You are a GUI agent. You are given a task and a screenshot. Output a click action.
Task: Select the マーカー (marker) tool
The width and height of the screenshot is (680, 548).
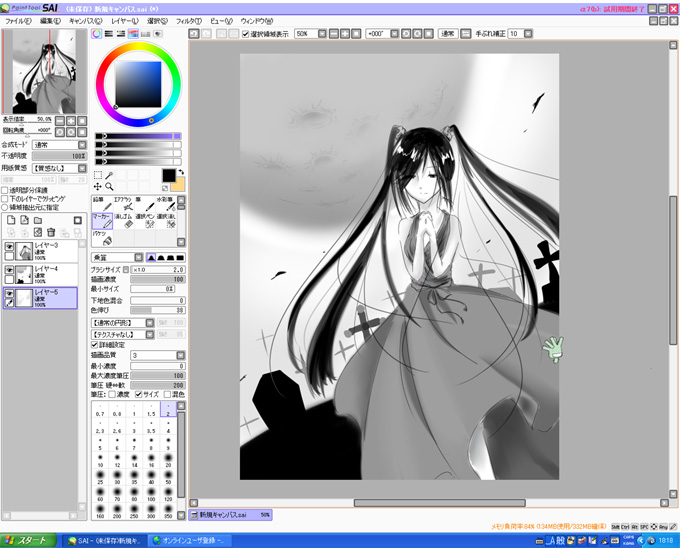pyautogui.click(x=102, y=221)
